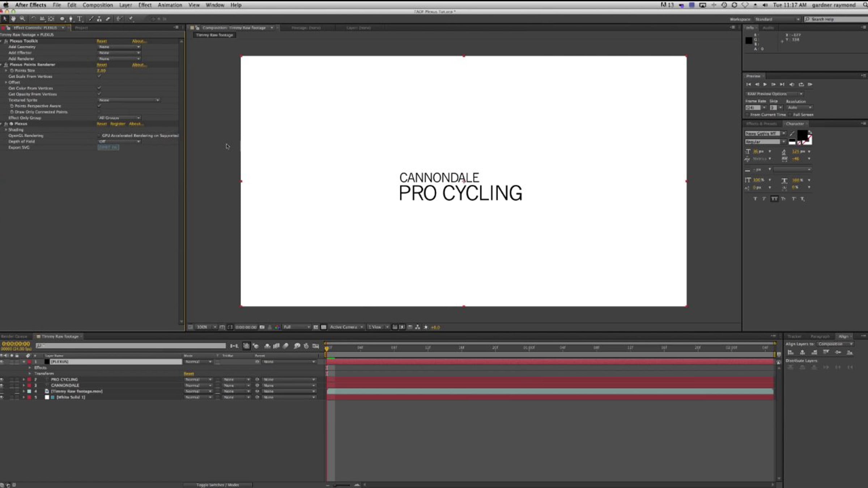This screenshot has height=488, width=868.
Task: Select the Selection arrow tool
Action: pos(5,19)
